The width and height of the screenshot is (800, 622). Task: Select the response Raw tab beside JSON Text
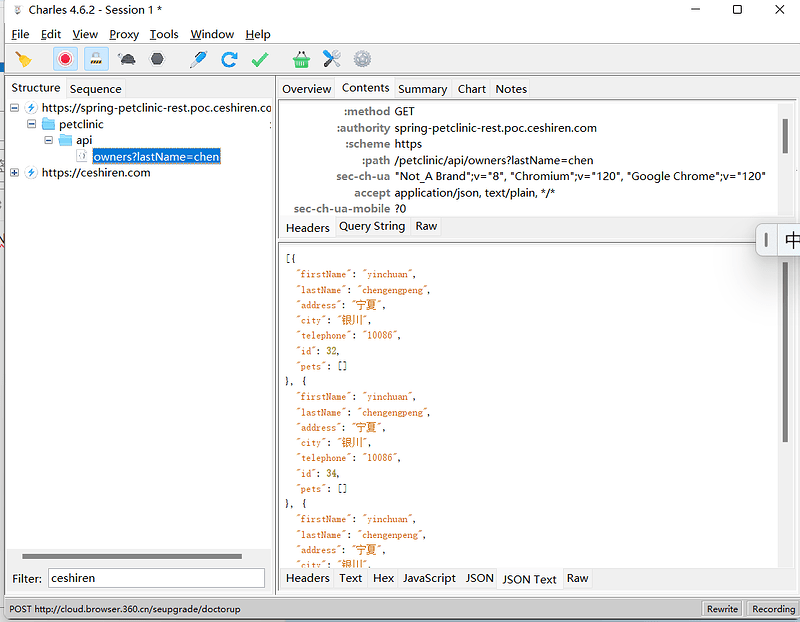tap(578, 578)
